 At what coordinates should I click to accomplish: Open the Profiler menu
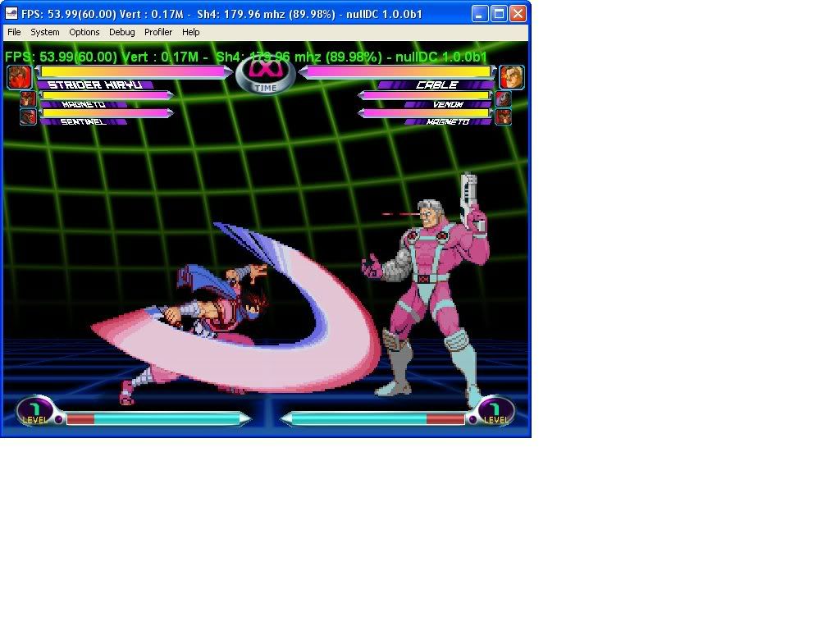(158, 32)
